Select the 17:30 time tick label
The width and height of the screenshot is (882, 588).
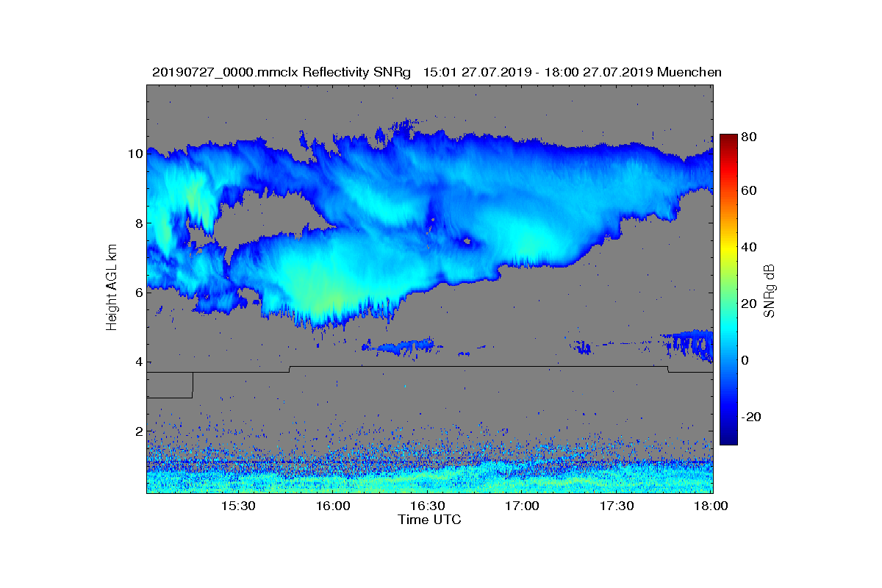pyautogui.click(x=617, y=506)
